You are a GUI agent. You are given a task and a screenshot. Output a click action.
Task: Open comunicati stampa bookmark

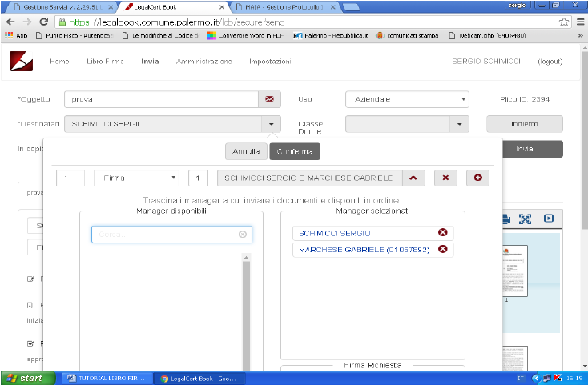[x=407, y=35]
